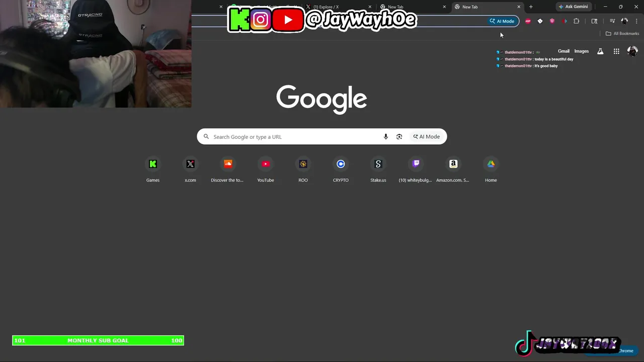
Task: Open a new tab with plus button
Action: pyautogui.click(x=531, y=7)
